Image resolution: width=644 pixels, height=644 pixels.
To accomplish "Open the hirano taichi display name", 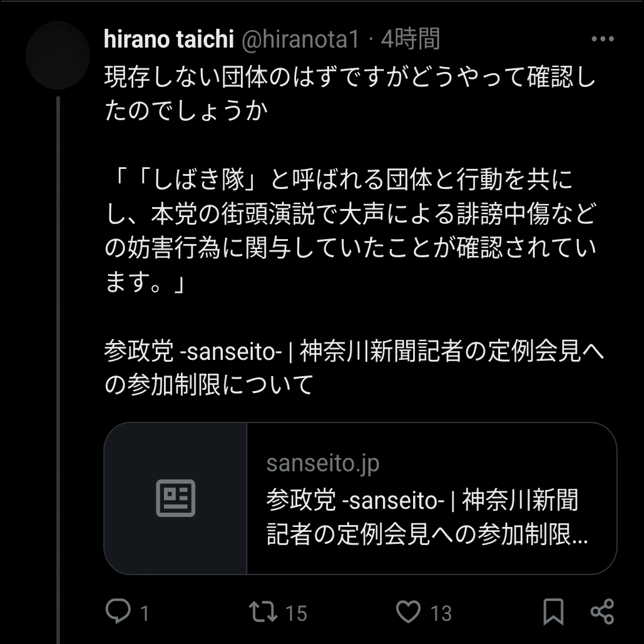I will click(168, 39).
